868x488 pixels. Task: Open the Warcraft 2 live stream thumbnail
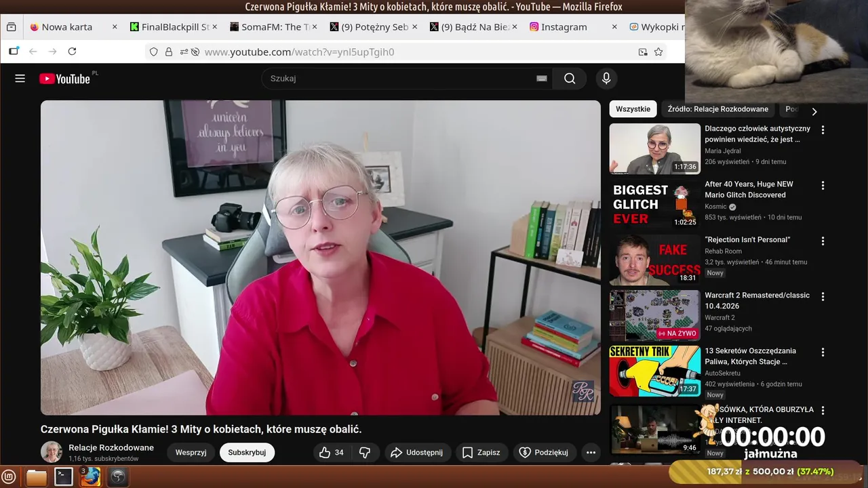(654, 315)
